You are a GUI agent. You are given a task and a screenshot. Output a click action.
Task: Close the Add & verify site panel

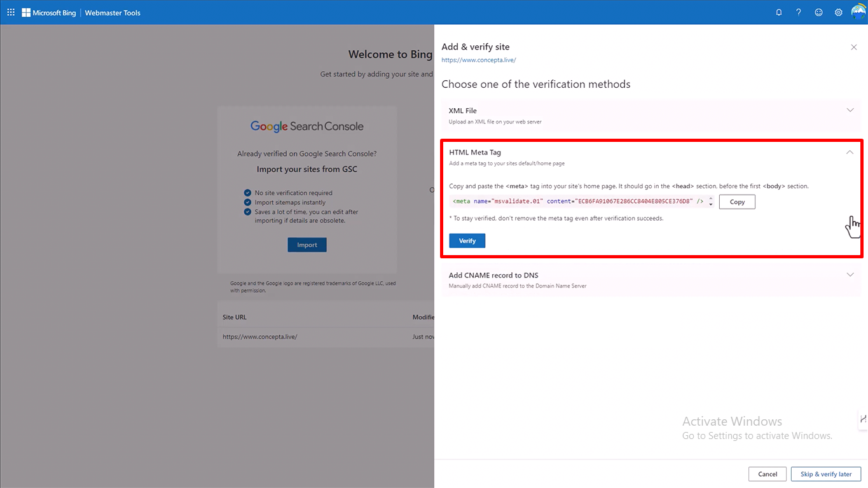click(x=854, y=47)
